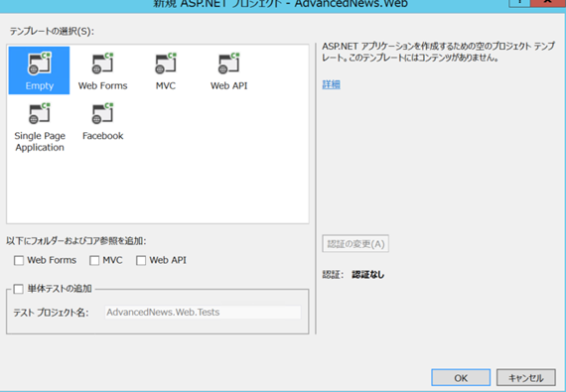566x392 pixels.
Task: Open the 詳細 link
Action: coord(331,84)
